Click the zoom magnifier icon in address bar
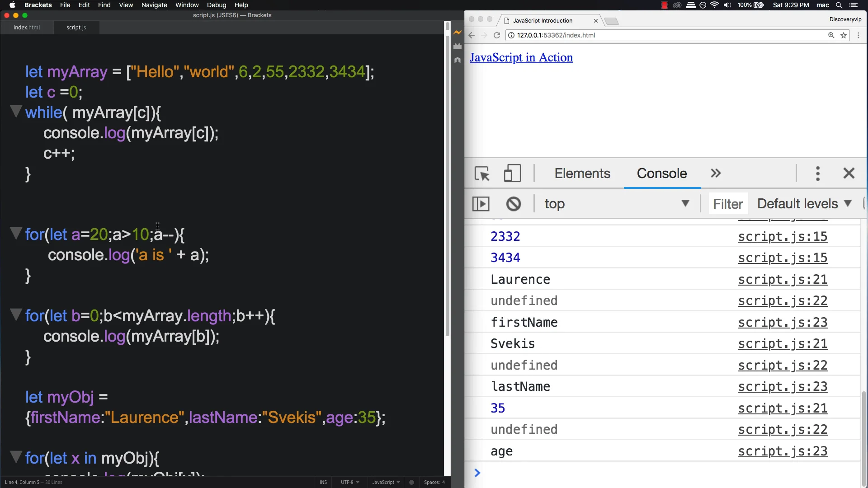 [831, 35]
